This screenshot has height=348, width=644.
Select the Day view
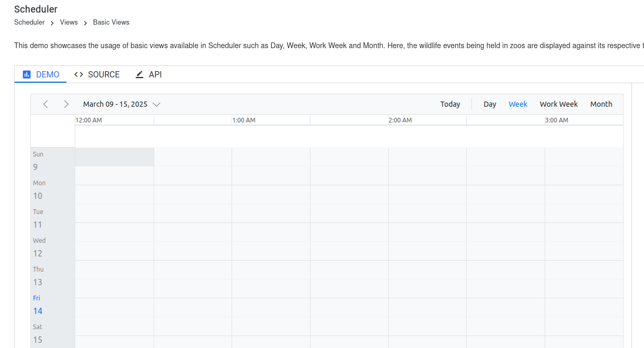[490, 104]
